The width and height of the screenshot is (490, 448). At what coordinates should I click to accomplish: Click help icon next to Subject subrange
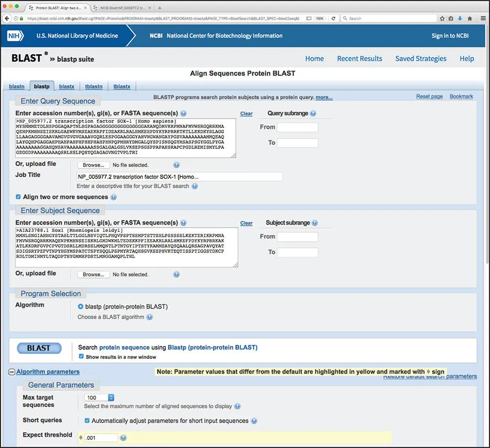pyautogui.click(x=315, y=223)
